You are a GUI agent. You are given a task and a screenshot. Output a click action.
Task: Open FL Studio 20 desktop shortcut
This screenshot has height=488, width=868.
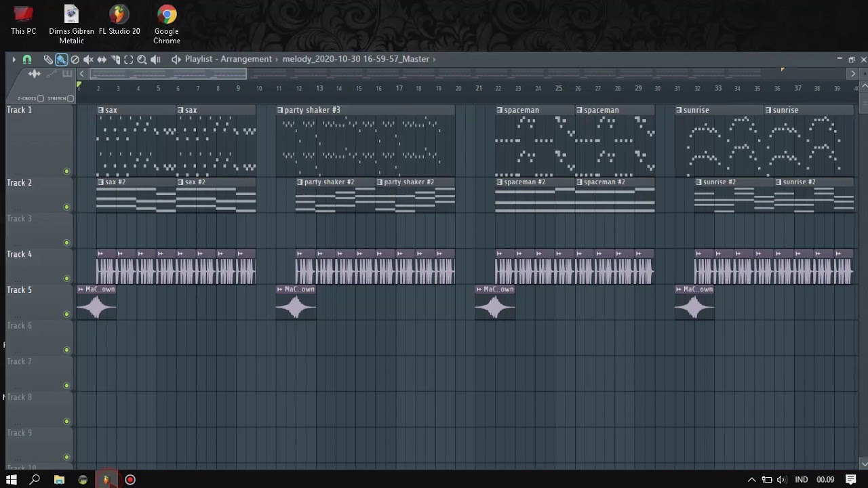119,20
